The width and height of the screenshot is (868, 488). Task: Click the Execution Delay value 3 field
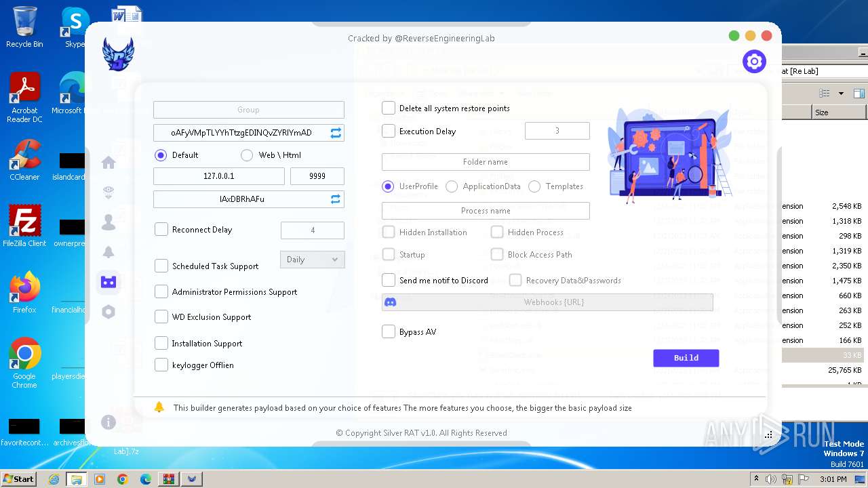557,131
